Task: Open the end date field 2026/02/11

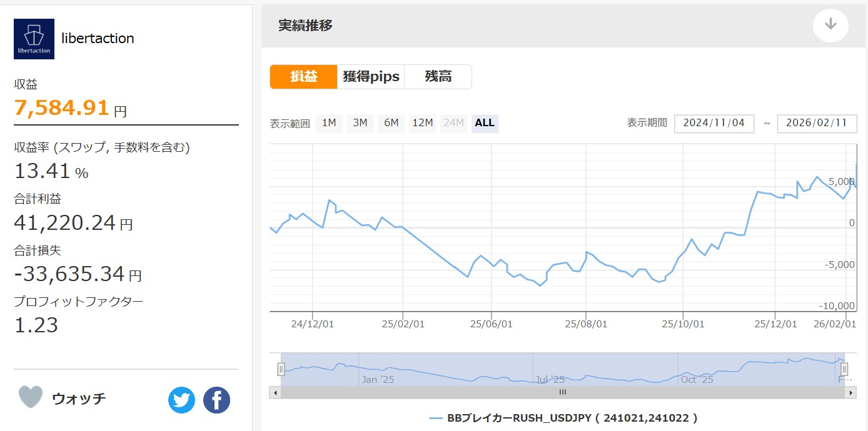Action: pyautogui.click(x=816, y=123)
